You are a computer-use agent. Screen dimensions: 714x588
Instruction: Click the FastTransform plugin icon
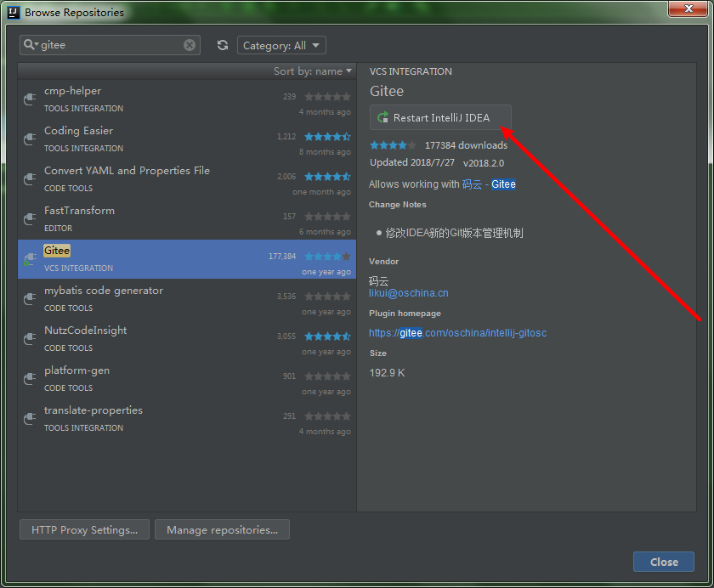(30, 219)
